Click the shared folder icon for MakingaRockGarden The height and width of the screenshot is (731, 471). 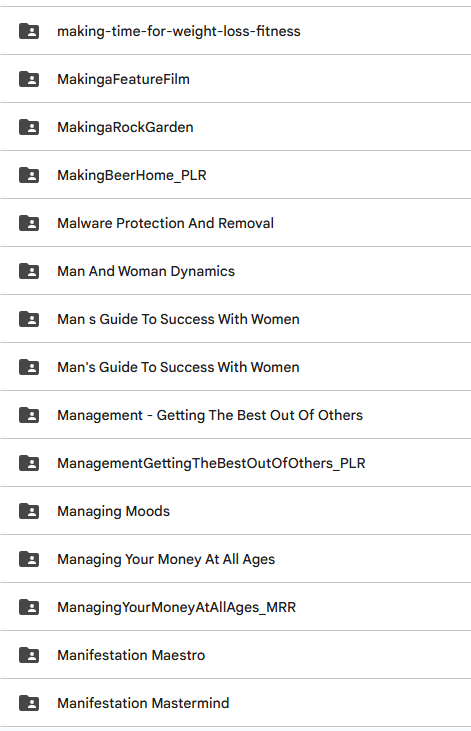[x=29, y=127]
